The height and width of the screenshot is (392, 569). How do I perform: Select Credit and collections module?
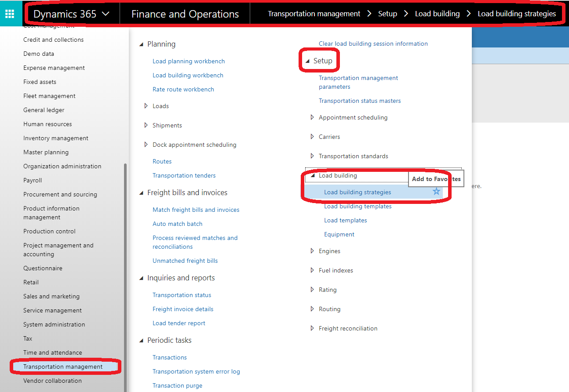(53, 40)
